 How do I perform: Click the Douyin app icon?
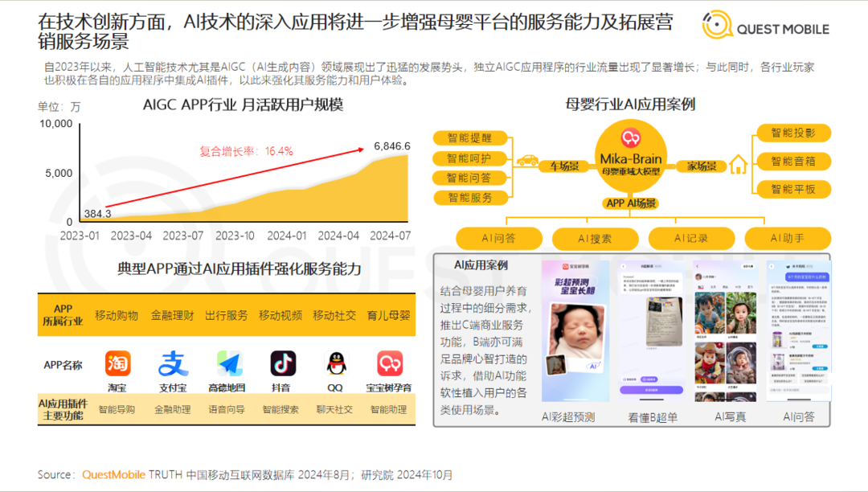(283, 364)
